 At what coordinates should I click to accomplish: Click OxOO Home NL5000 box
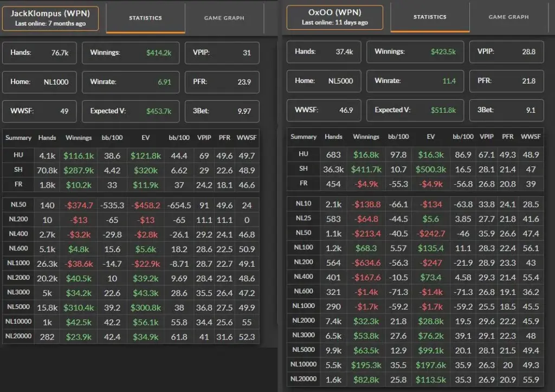(324, 81)
